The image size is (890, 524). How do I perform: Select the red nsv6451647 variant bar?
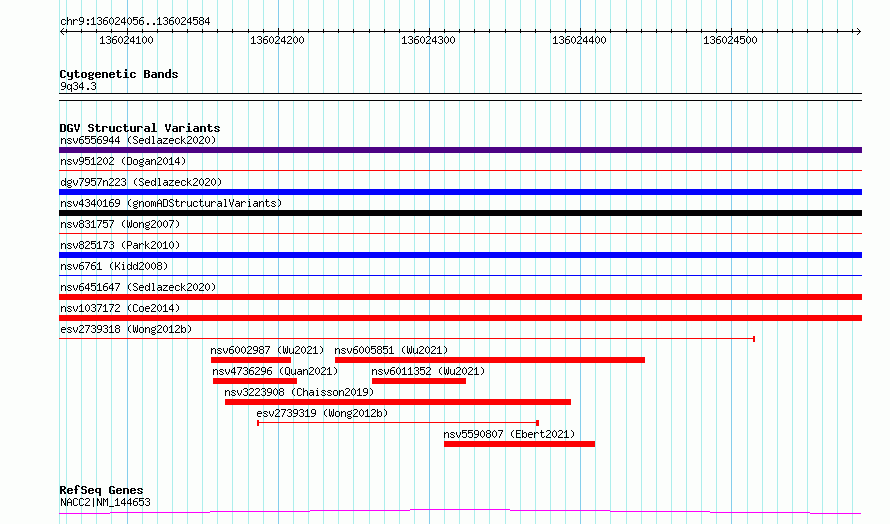pos(460,297)
